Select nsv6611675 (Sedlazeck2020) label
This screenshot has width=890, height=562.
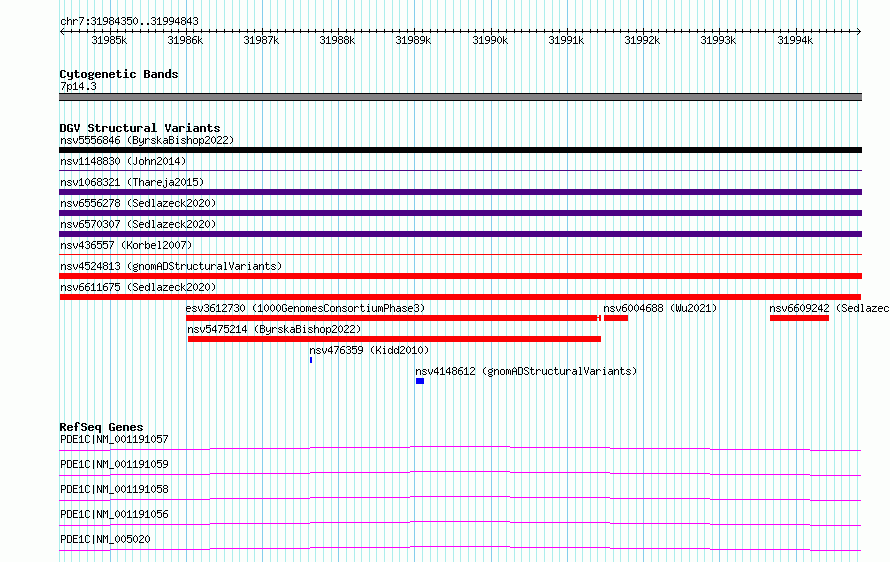click(138, 287)
